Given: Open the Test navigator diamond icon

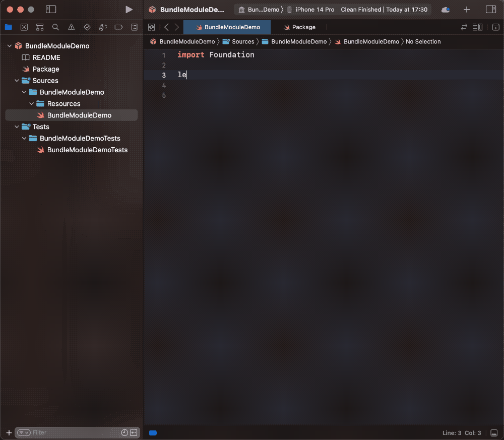Looking at the screenshot, I should [87, 27].
